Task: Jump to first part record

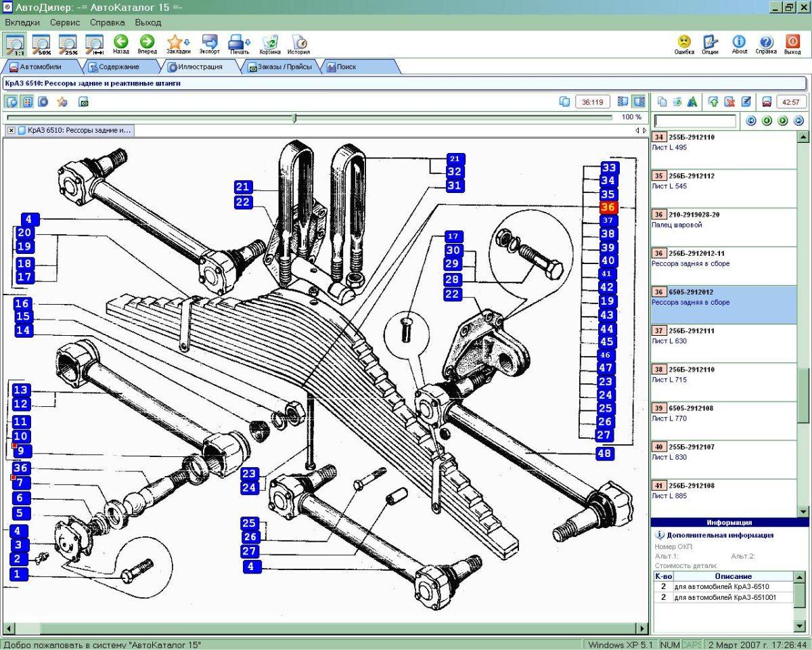Action: 750,121
